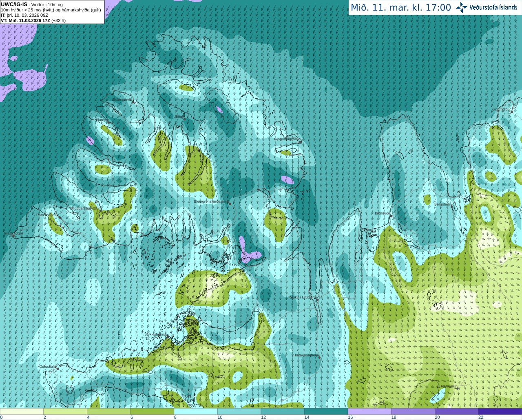The image size is (522, 420).
Task: Select the 18–20 m/s legend swatch
Action: [x=413, y=411]
